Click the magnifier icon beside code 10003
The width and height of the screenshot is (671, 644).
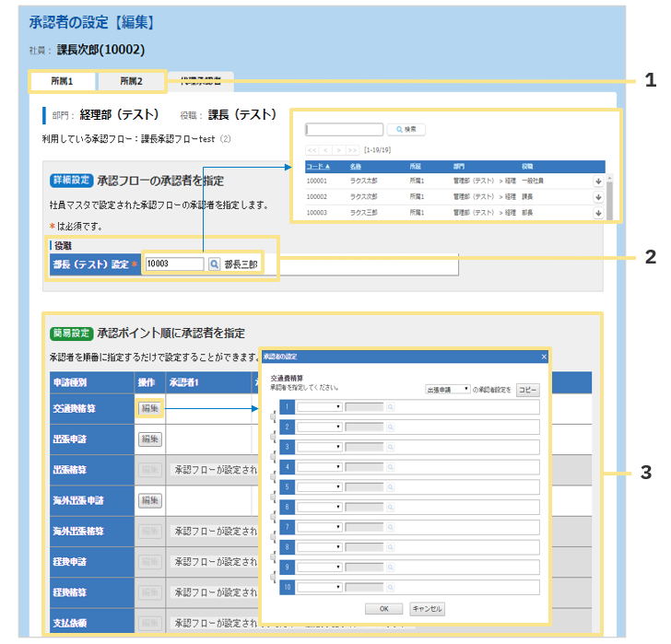click(215, 264)
